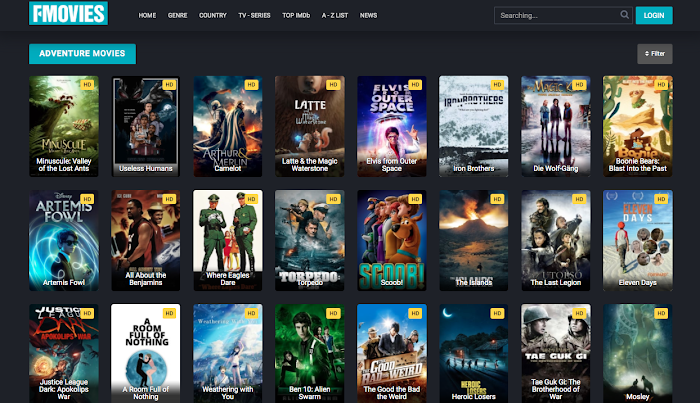Viewport: 700px width, 403px height.
Task: Click HD badge on Elvis from Outer Space
Action: (x=415, y=85)
